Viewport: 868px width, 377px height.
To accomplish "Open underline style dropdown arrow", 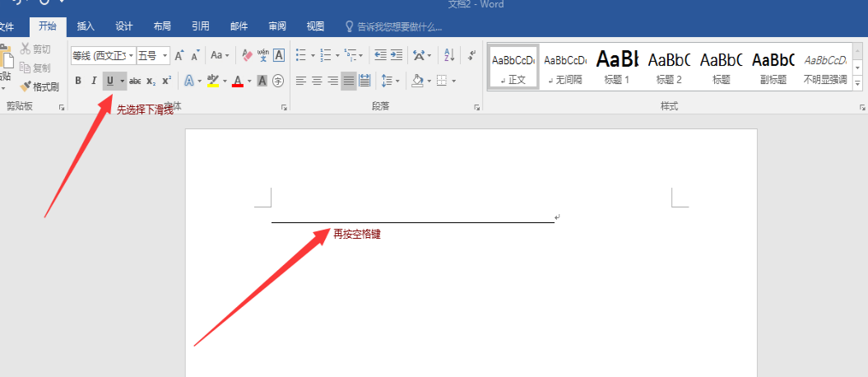I will (123, 81).
